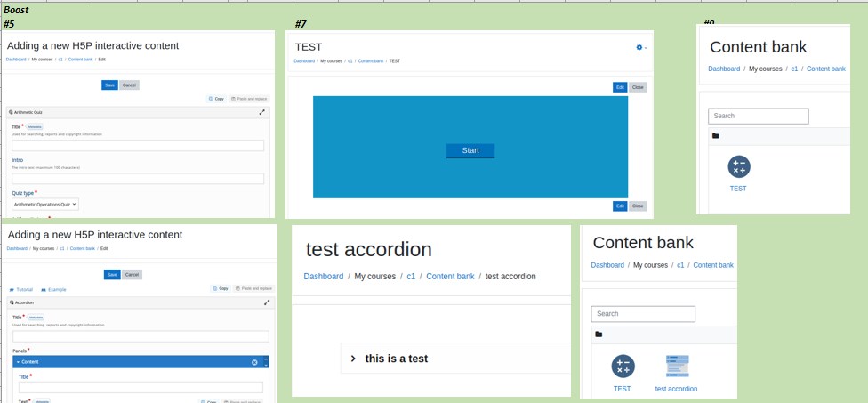Click the upper Edit button on TEST page
This screenshot has width=868, height=403.
[620, 87]
